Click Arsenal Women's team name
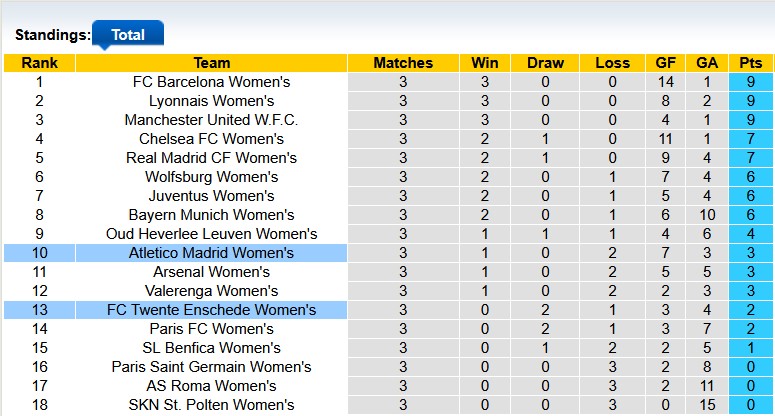 [211, 272]
